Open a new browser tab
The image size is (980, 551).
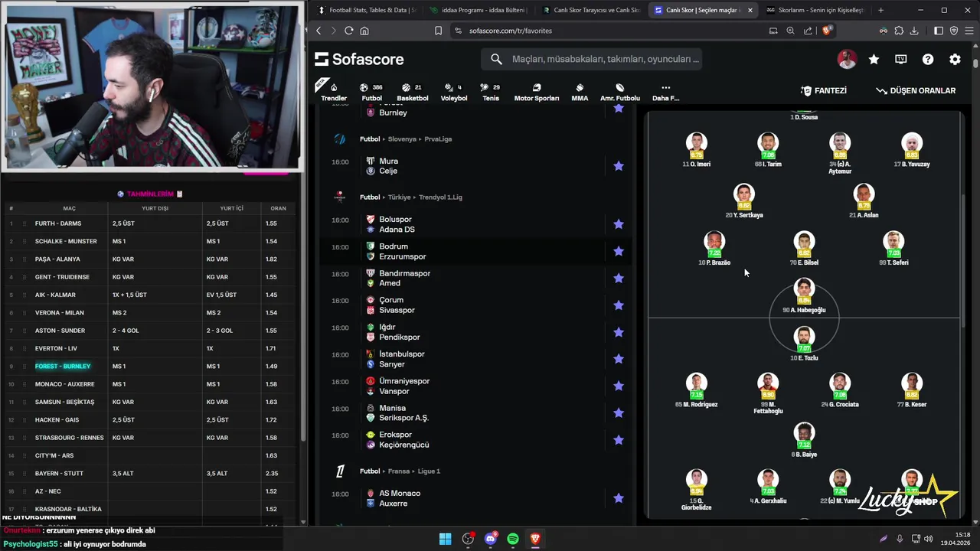pos(880,10)
